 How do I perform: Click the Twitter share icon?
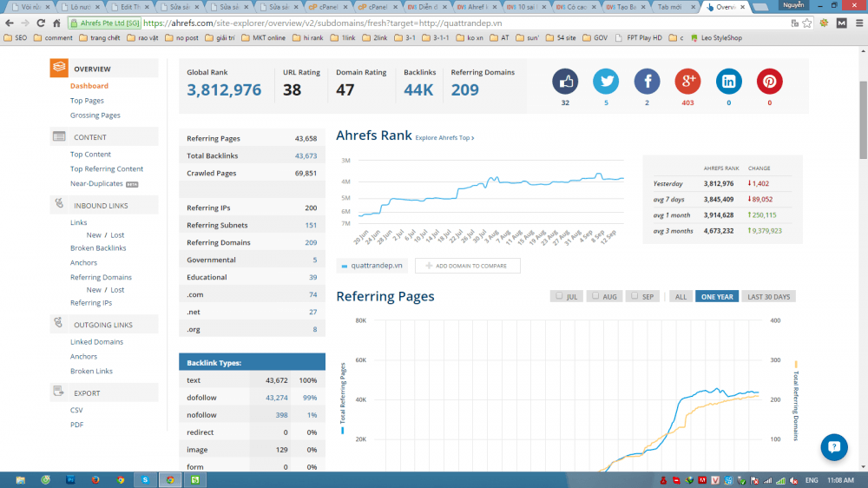click(606, 82)
